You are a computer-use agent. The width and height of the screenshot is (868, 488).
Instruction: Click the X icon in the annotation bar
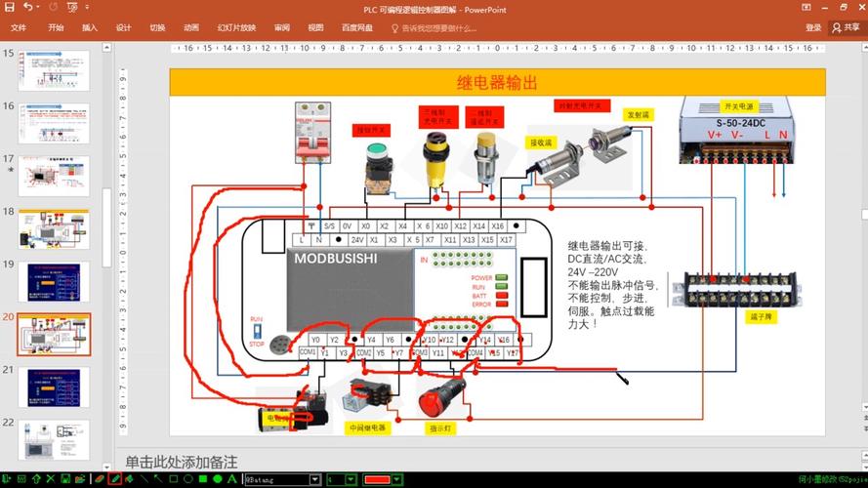[x=50, y=479]
